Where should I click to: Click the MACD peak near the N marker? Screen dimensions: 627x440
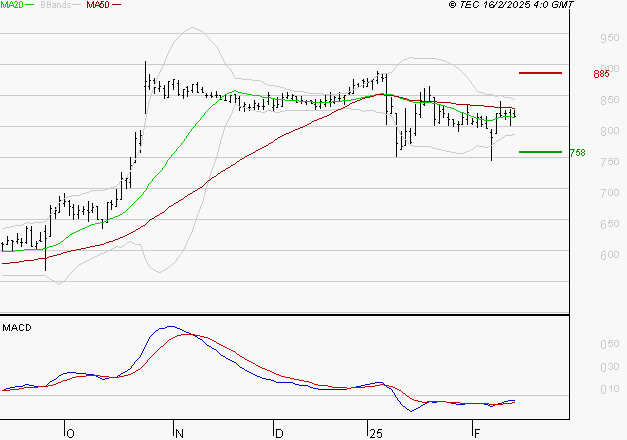[172, 327]
